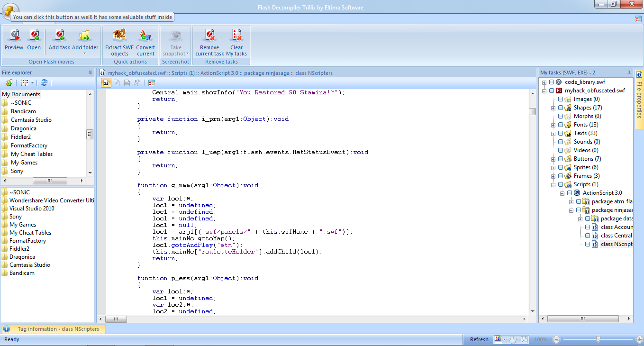Click the checklist options icon in code toolbar
The width and height of the screenshot is (644, 346).
click(x=152, y=83)
